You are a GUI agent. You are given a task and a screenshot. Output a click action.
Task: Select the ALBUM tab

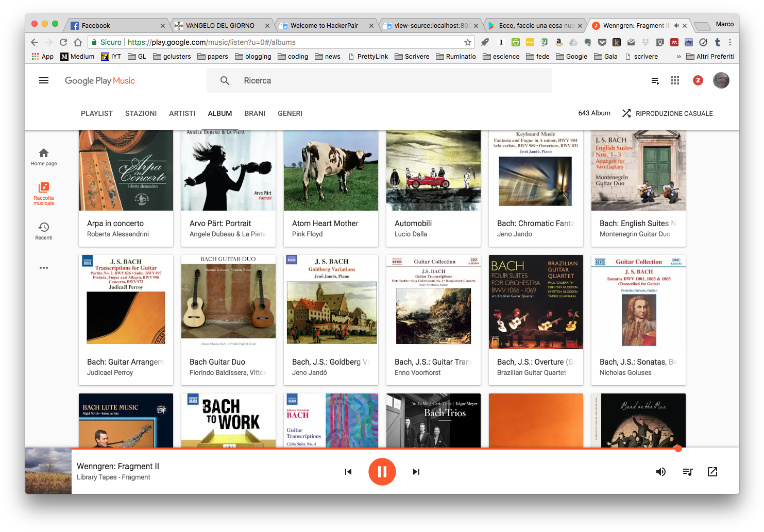220,113
